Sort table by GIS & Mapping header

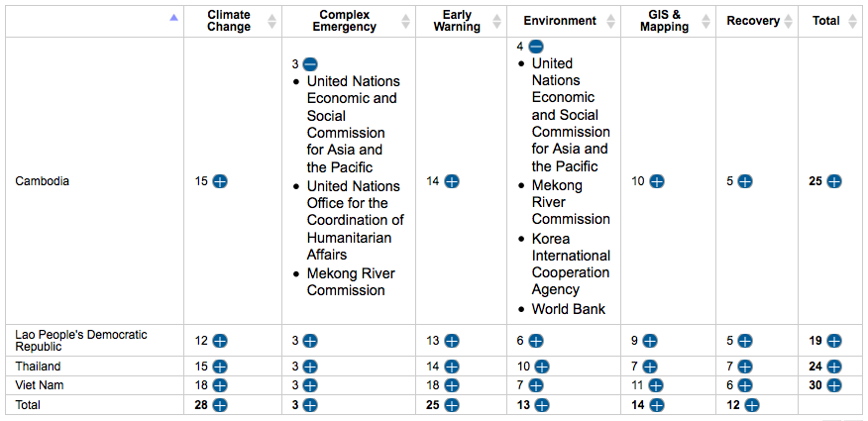(664, 21)
